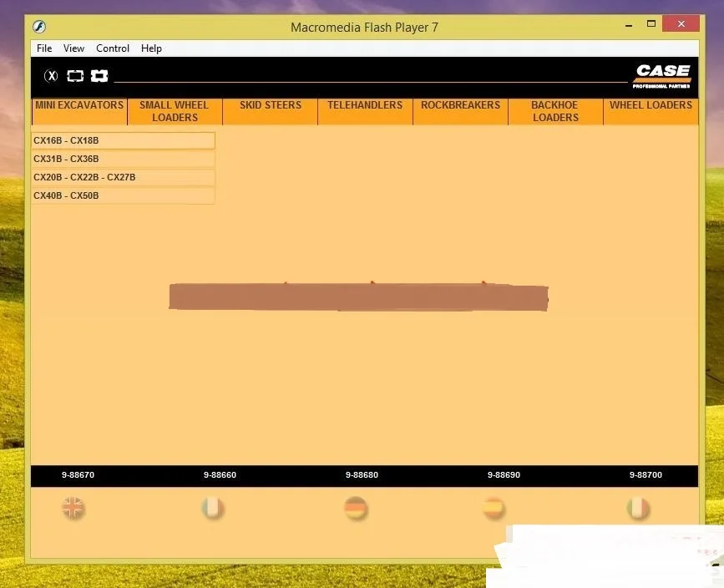Select the German flag language icon
The image size is (724, 588).
(x=356, y=508)
